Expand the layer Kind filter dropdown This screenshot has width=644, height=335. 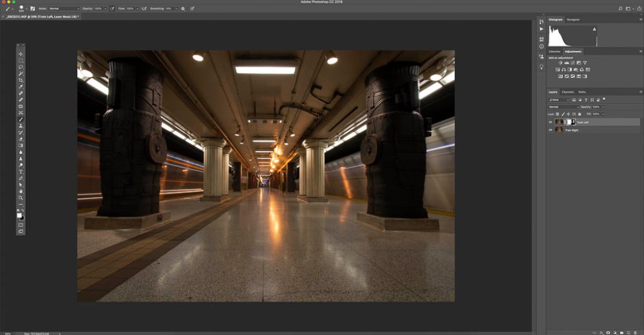click(560, 100)
